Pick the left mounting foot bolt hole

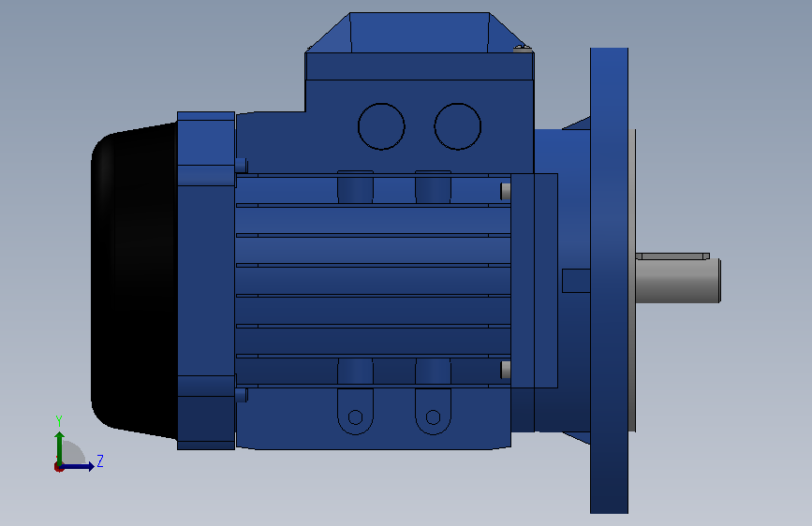(355, 416)
